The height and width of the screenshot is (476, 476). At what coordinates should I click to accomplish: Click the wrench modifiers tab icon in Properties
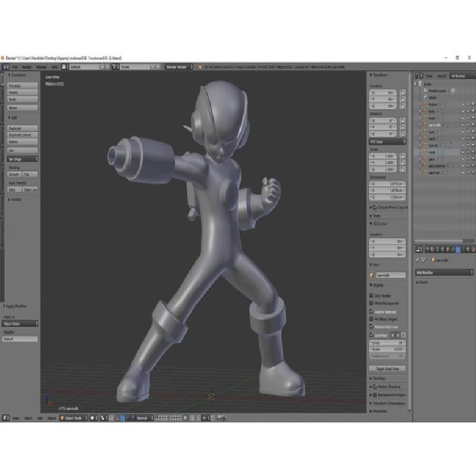click(x=458, y=249)
